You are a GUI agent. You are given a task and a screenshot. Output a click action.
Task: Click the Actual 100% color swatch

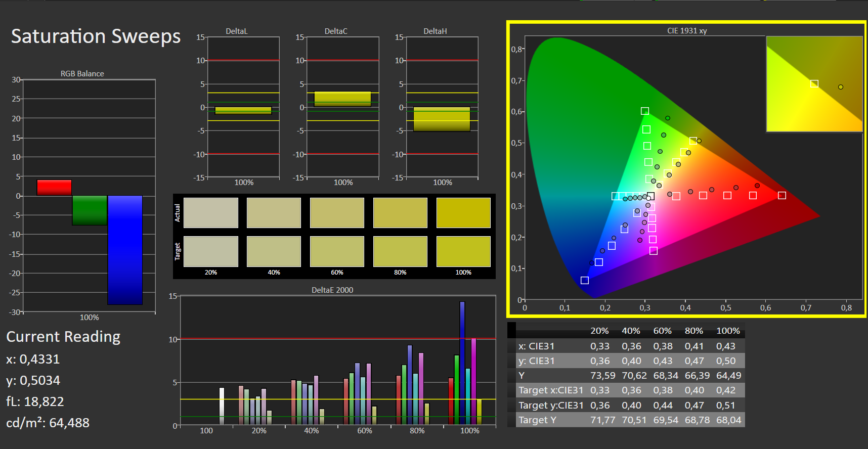(x=463, y=213)
